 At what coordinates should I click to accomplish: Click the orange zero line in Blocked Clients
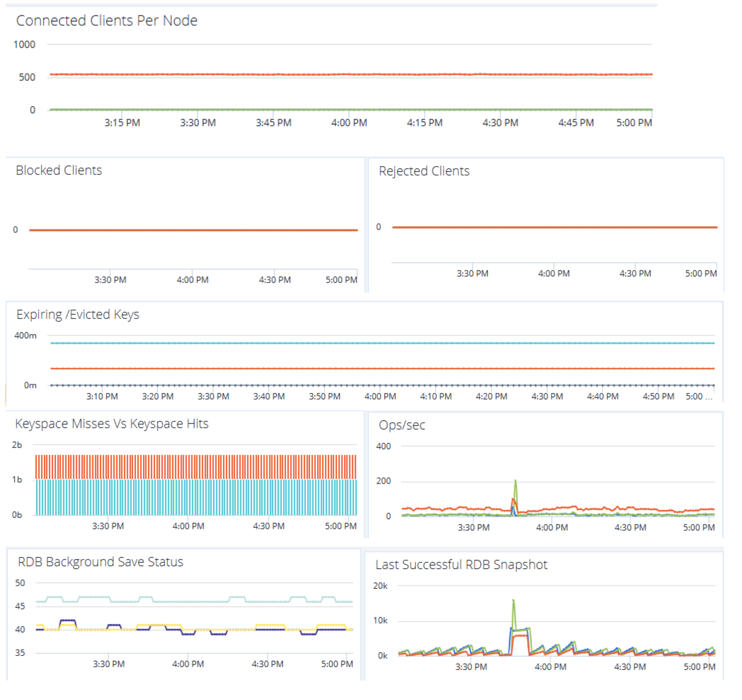coord(187,230)
